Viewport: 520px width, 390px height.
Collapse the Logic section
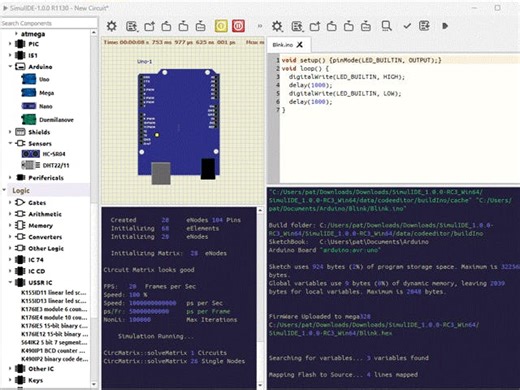(4, 190)
